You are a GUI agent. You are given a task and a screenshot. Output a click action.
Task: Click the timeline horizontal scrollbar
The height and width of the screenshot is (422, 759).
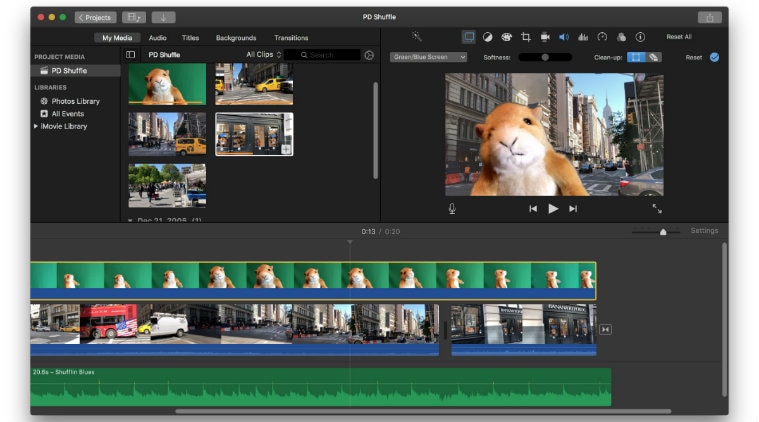click(423, 411)
